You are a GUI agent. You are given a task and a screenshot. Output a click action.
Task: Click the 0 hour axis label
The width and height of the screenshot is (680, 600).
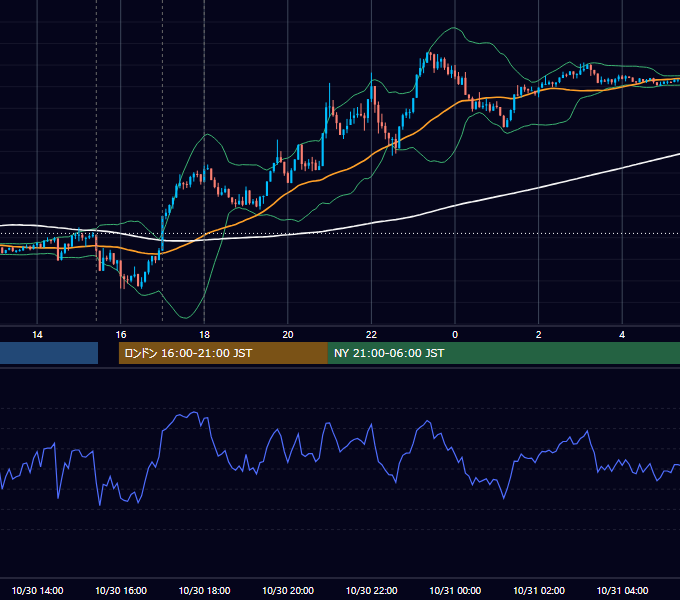[x=455, y=335]
